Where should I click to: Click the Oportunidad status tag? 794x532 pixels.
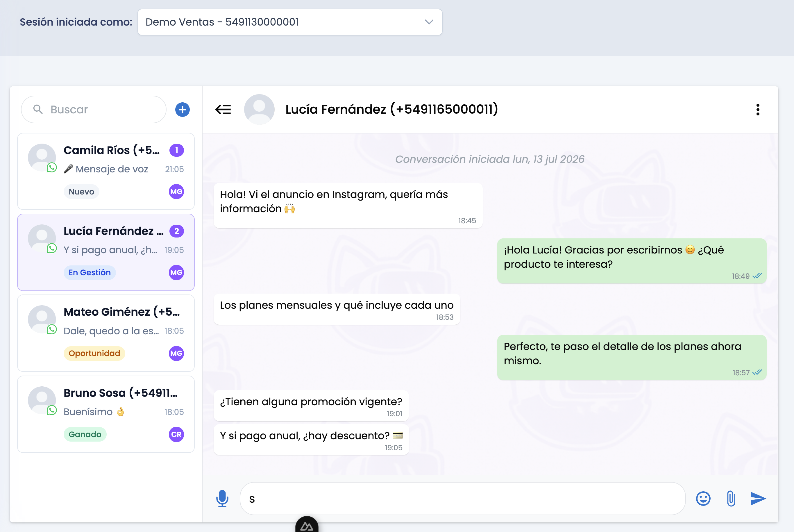(x=94, y=354)
